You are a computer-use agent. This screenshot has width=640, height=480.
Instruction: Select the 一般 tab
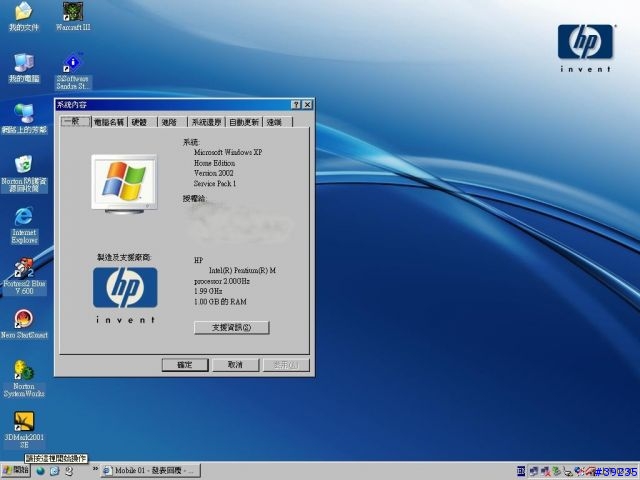point(75,122)
